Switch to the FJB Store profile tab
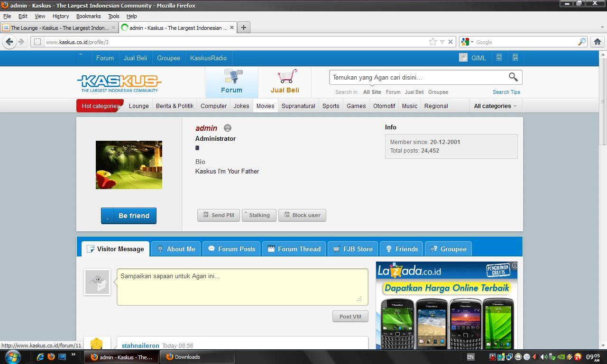Viewport: 607px width, 364px height. [x=353, y=249]
